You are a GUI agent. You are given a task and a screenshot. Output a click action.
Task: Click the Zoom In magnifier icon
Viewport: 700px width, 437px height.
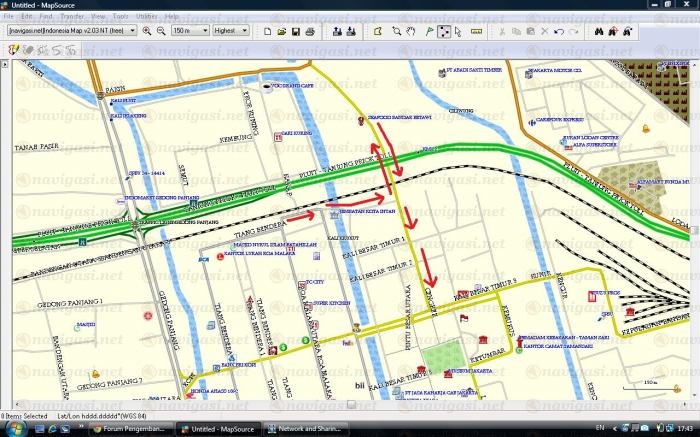coord(147,31)
